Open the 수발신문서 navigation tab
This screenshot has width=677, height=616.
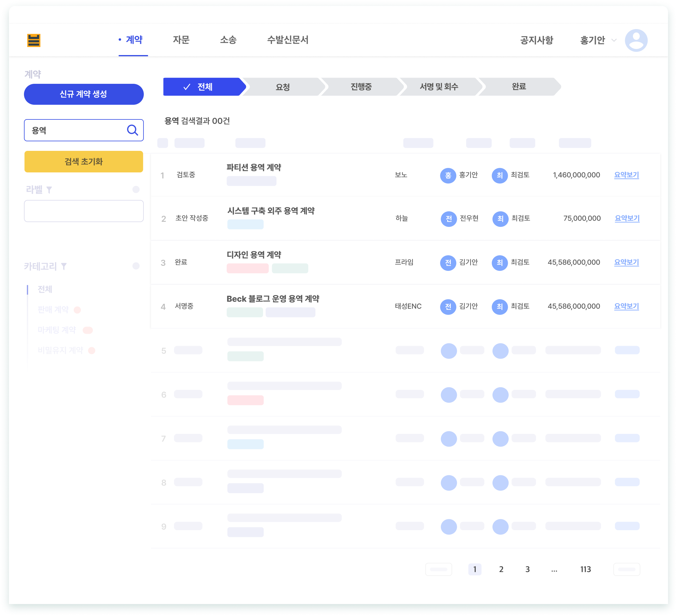click(288, 40)
